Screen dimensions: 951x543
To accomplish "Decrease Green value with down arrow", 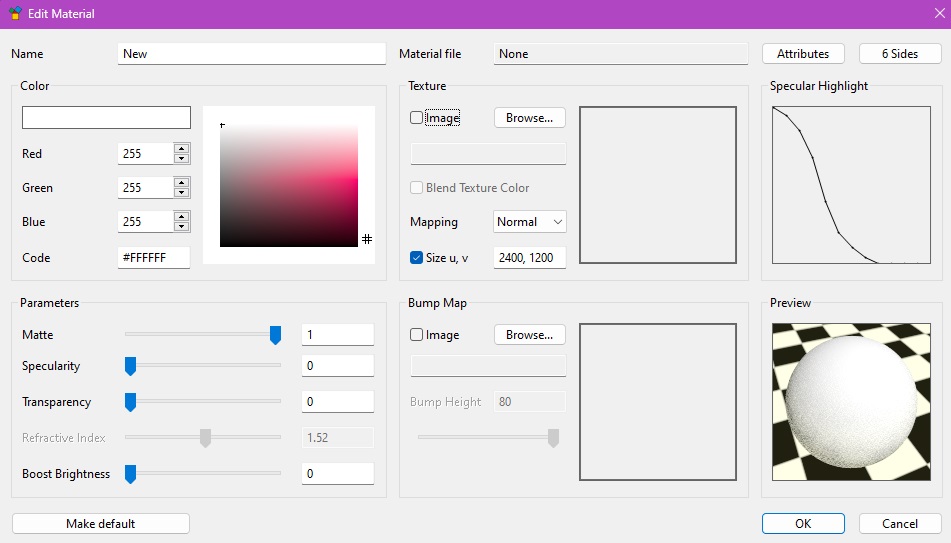I will click(181, 193).
